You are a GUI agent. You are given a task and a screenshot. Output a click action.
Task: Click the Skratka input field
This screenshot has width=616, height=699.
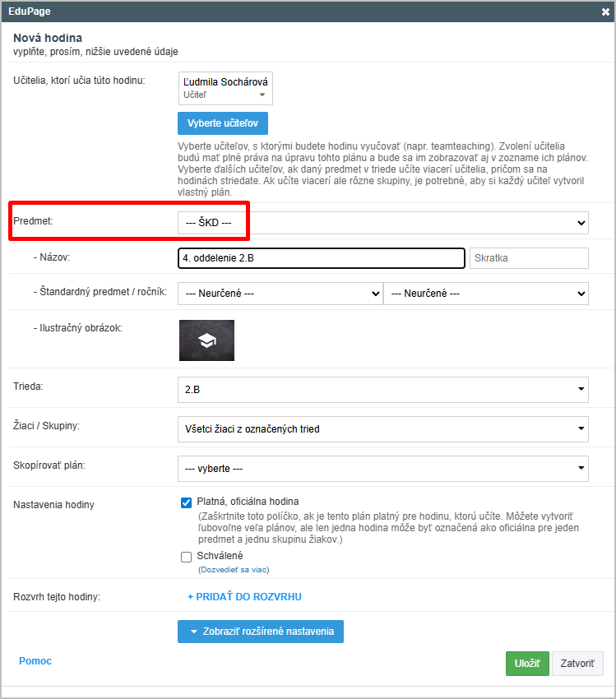point(528,258)
